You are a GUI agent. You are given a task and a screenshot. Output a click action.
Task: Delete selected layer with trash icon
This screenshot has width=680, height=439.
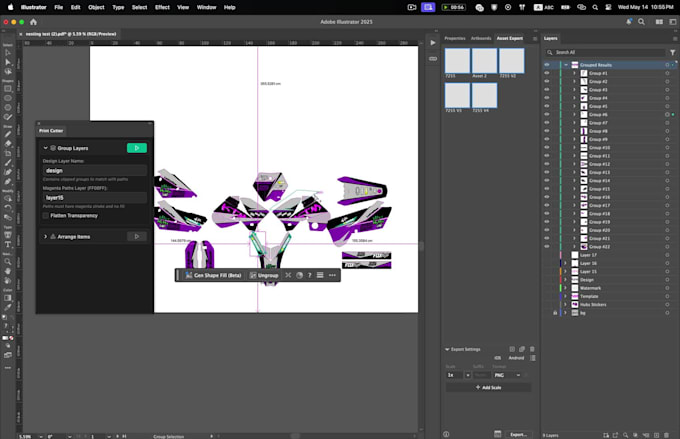666,435
